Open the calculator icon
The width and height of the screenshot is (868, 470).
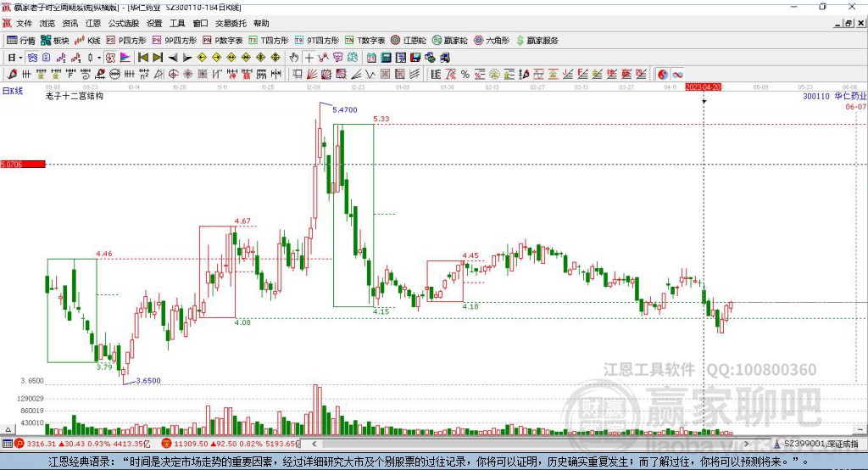coord(387,58)
